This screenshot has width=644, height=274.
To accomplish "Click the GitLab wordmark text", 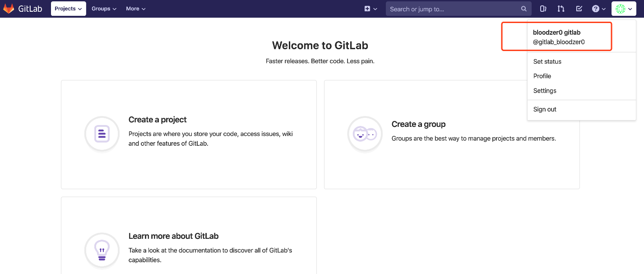I will click(x=30, y=9).
